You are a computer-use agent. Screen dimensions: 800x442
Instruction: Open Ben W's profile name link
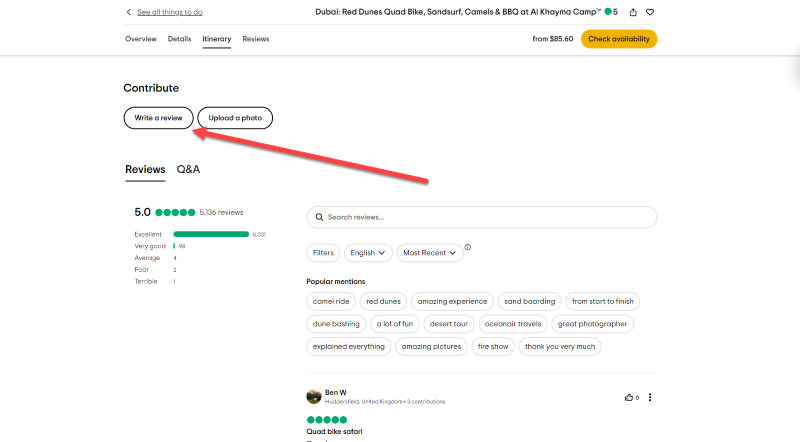pos(336,392)
